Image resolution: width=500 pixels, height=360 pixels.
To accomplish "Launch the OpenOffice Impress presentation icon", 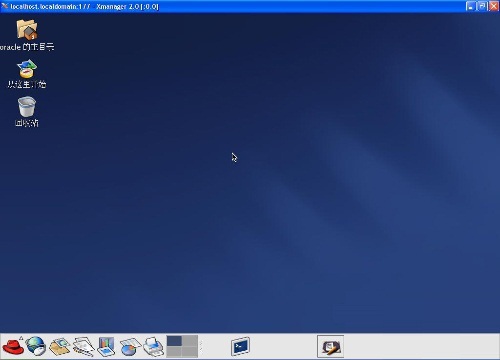I will pos(106,346).
